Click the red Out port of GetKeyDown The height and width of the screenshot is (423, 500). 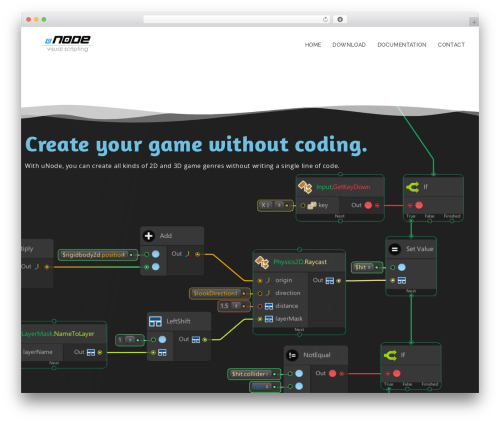pos(368,205)
